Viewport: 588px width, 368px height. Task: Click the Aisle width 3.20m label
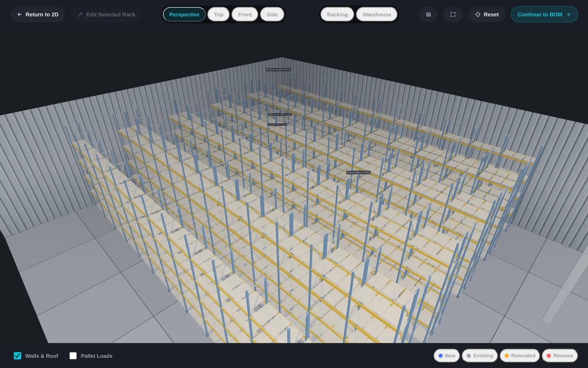(x=358, y=172)
